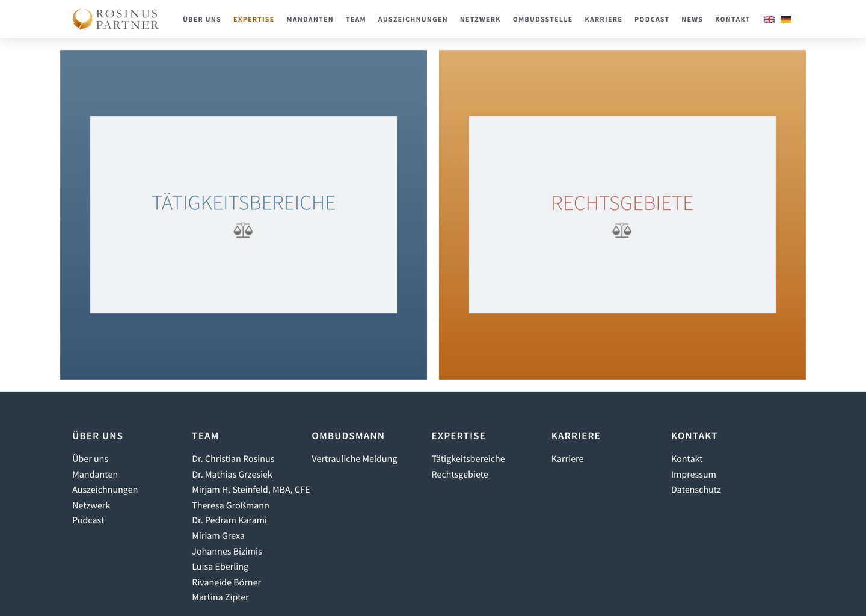Image resolution: width=866 pixels, height=616 pixels.
Task: Click footer link Rechtsgebiete
Action: point(459,474)
